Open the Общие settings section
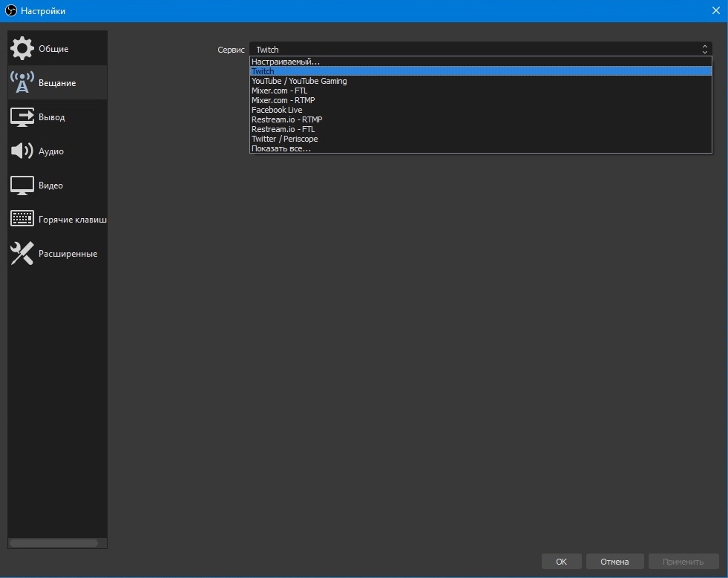Image resolution: width=728 pixels, height=578 pixels. click(x=57, y=48)
